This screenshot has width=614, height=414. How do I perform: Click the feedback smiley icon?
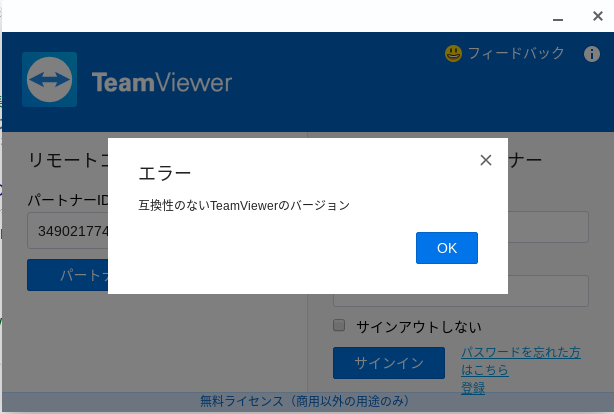point(453,54)
